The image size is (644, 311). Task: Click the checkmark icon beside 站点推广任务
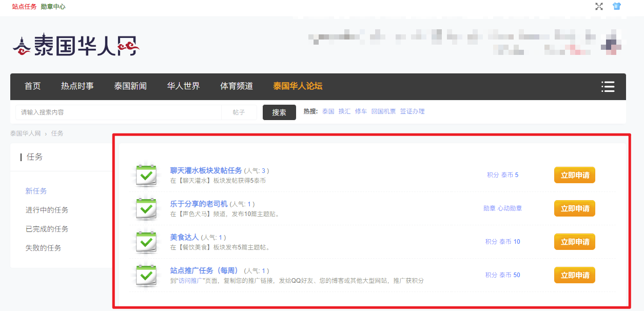point(146,275)
